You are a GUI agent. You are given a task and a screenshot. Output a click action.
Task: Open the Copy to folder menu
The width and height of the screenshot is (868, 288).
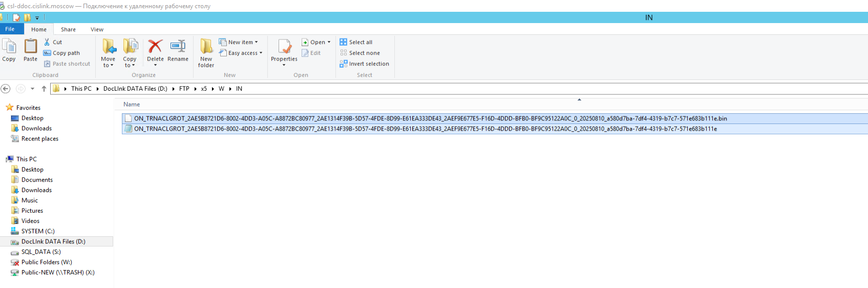coord(130,53)
